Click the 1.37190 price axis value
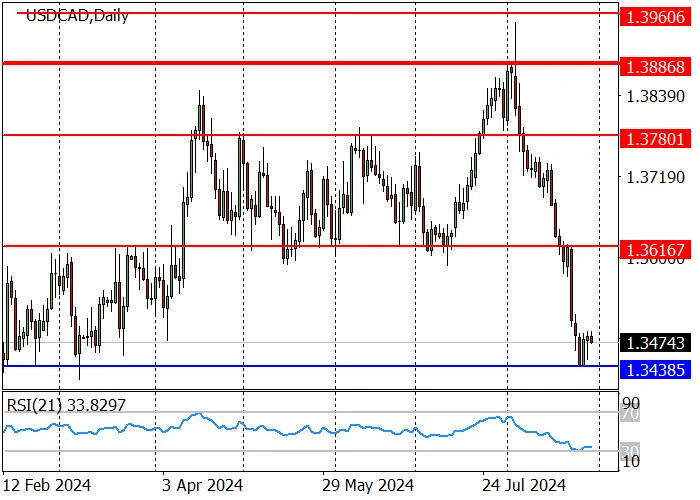Viewport: 700px width, 500px height. [x=655, y=177]
